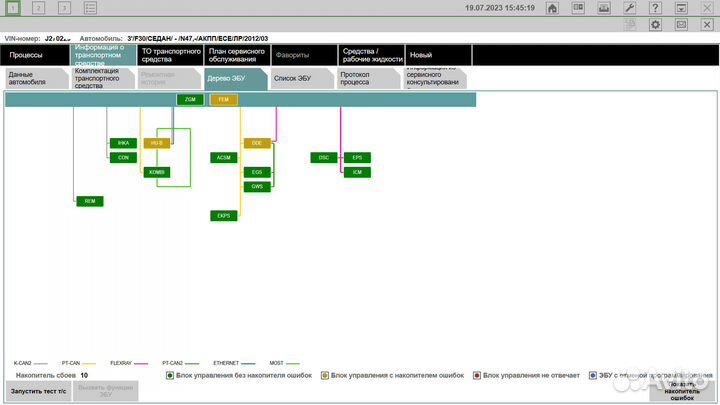This screenshot has height=405, width=720.
Task: Select the ZGM control unit node
Action: [190, 99]
